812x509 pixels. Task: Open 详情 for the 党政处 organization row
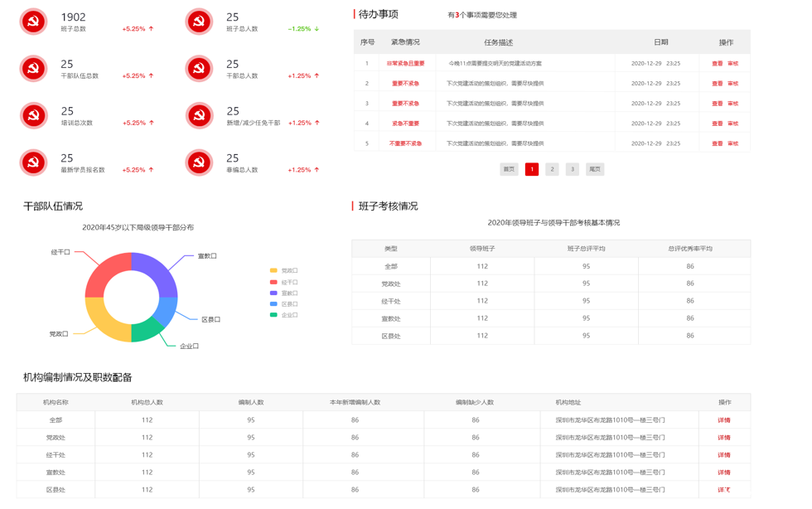[x=723, y=438]
